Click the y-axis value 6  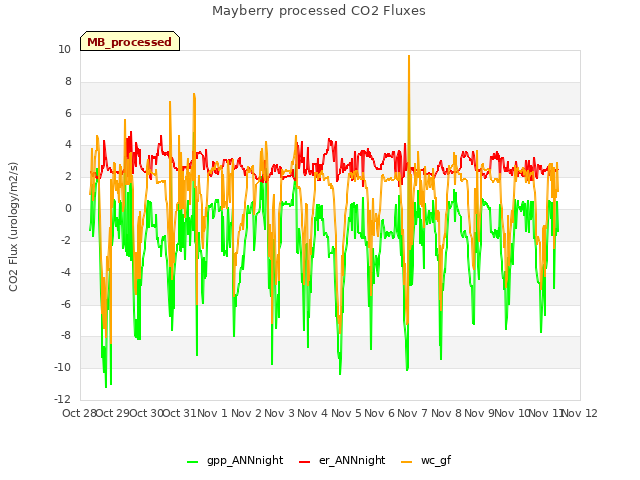point(68,113)
